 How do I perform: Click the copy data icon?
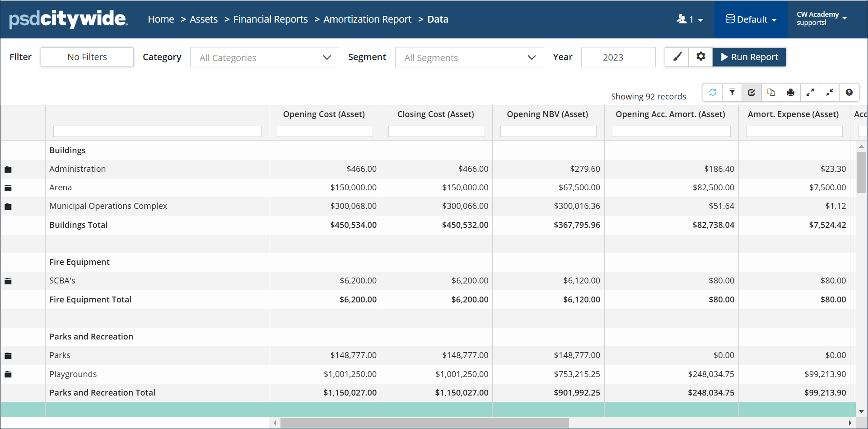pyautogui.click(x=771, y=93)
